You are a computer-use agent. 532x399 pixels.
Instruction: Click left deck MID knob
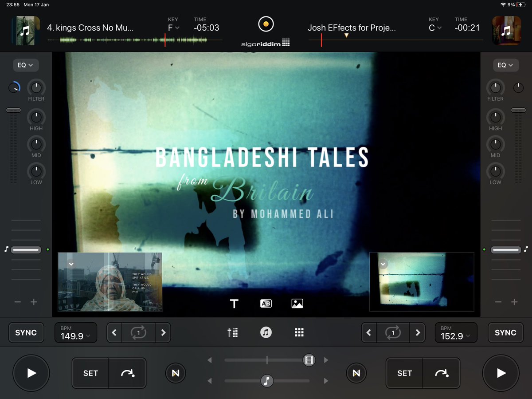[x=36, y=144]
